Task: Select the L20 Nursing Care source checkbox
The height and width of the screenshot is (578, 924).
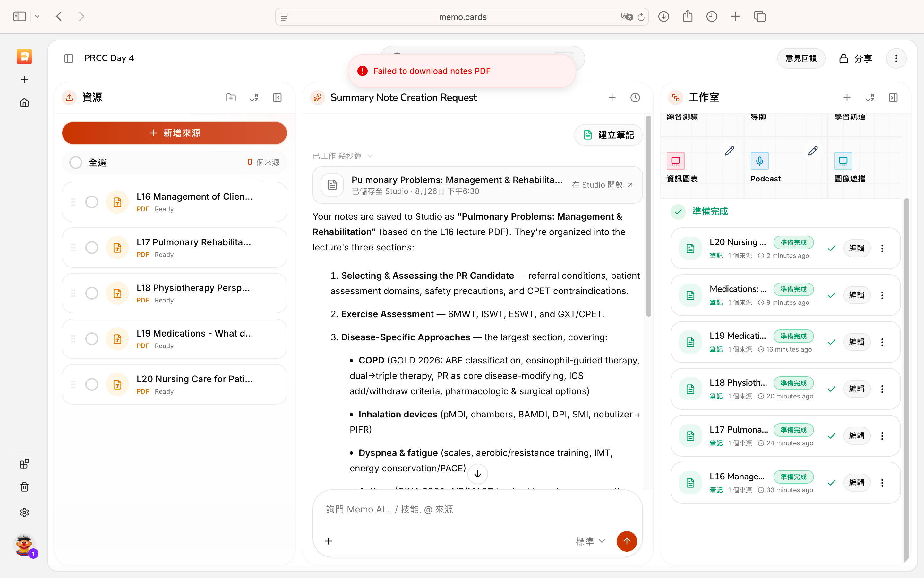Action: point(92,384)
